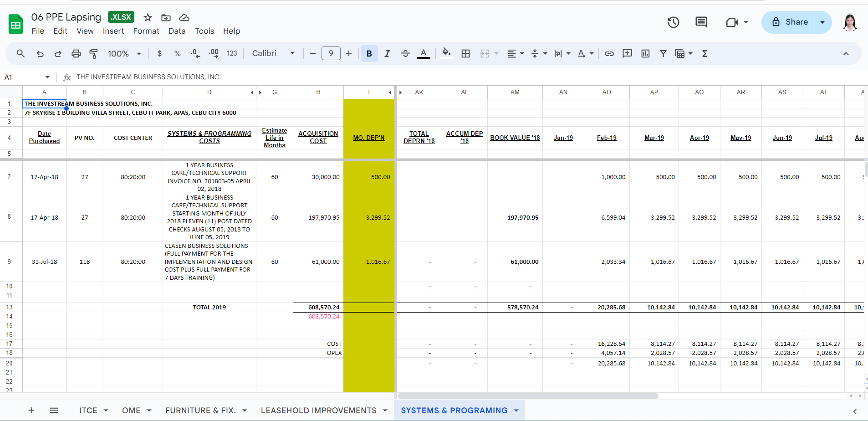Open the fill color picker
This screenshot has height=421, width=868.
coord(446,54)
